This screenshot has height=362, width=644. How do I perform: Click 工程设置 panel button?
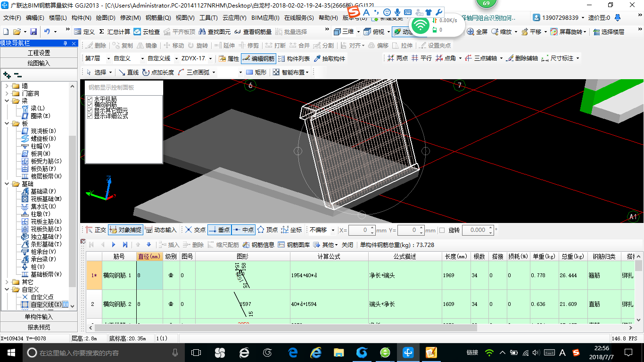pyautogui.click(x=39, y=53)
